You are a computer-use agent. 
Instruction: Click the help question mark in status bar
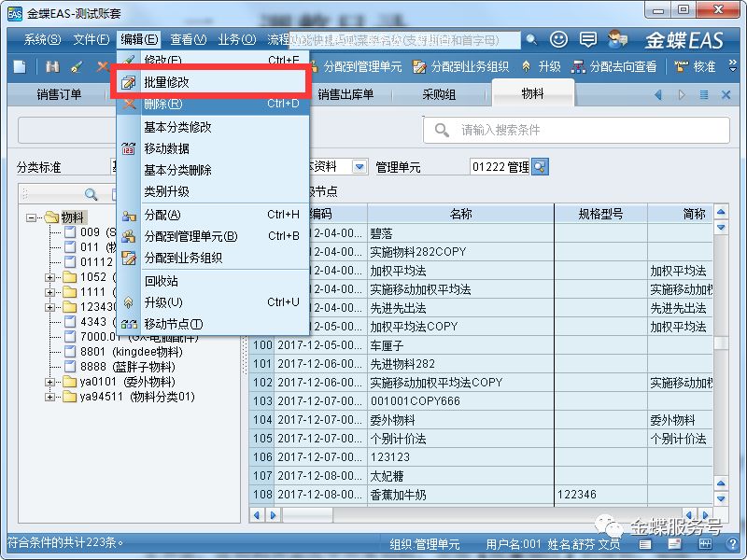click(733, 543)
